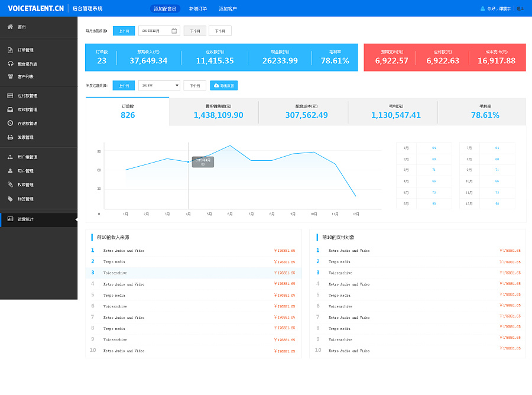The width and height of the screenshot is (532, 395).
Task: Click the headphone icon for 配音员列表
Action: [x=10, y=64]
